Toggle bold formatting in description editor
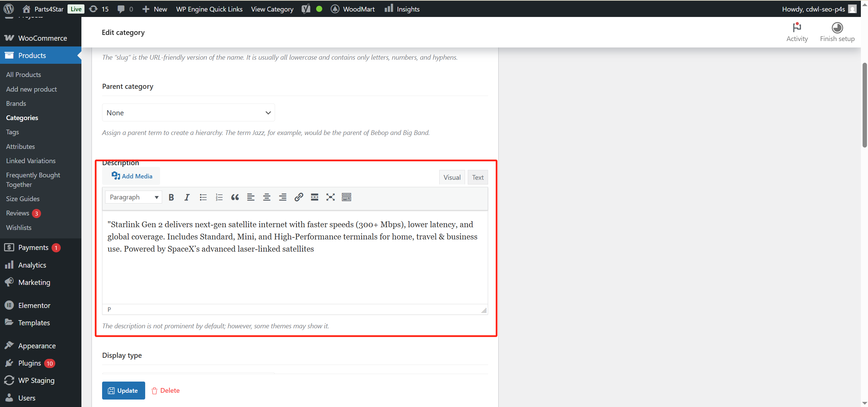868x407 pixels. [171, 197]
